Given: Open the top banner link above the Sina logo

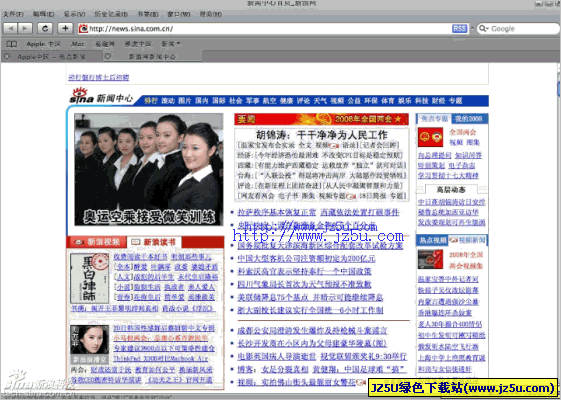Looking at the screenshot, I should (x=99, y=77).
